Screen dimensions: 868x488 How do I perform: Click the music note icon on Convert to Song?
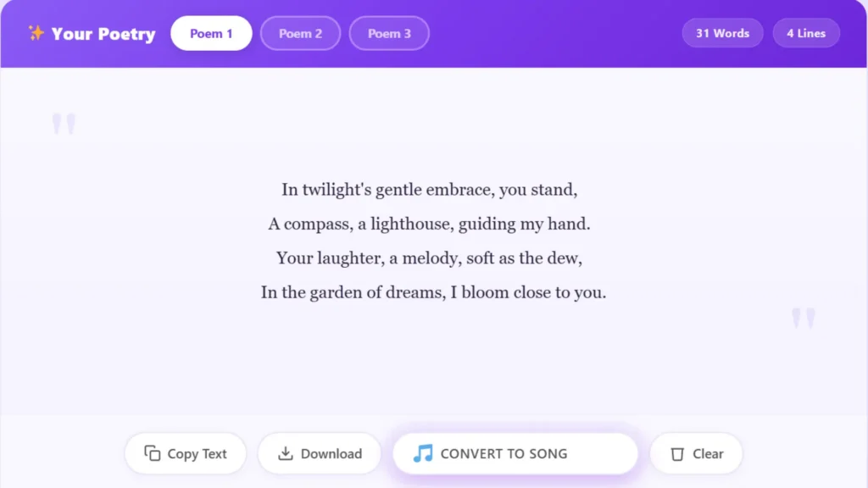click(423, 453)
